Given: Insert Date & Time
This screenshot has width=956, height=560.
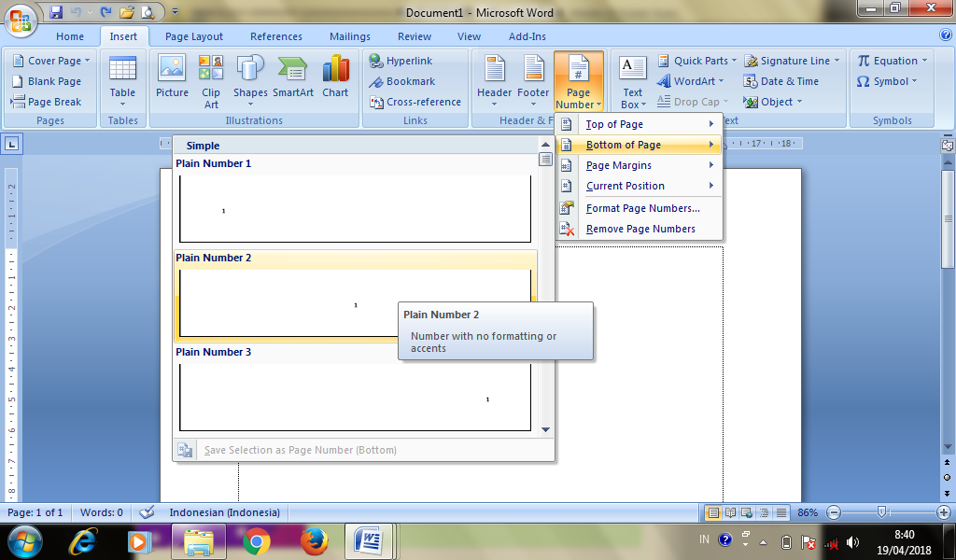Looking at the screenshot, I should [781, 81].
